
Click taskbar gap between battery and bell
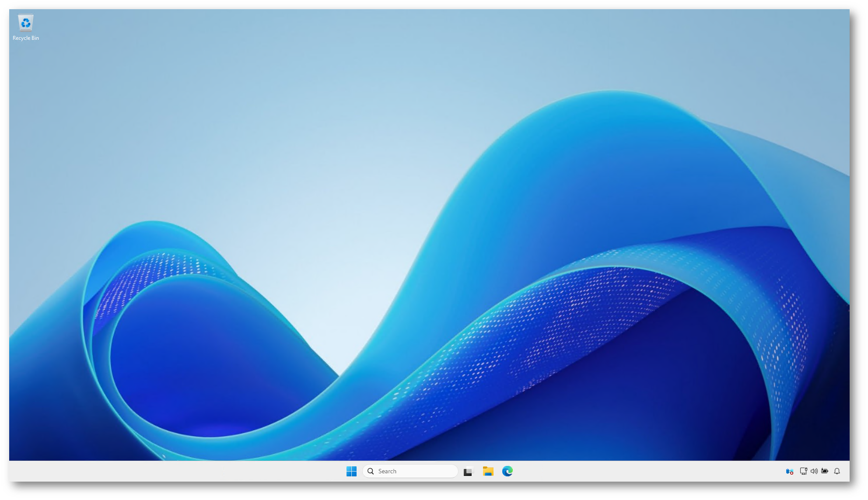pyautogui.click(x=831, y=471)
